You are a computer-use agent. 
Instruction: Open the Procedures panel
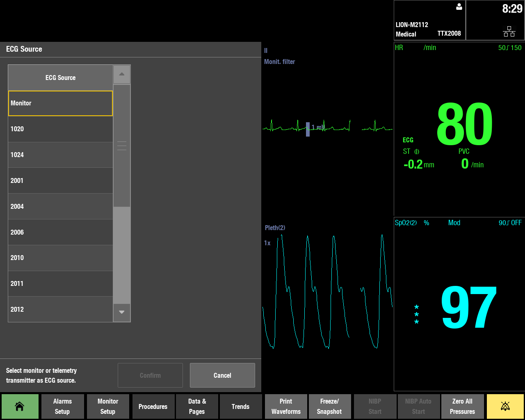[153, 406]
